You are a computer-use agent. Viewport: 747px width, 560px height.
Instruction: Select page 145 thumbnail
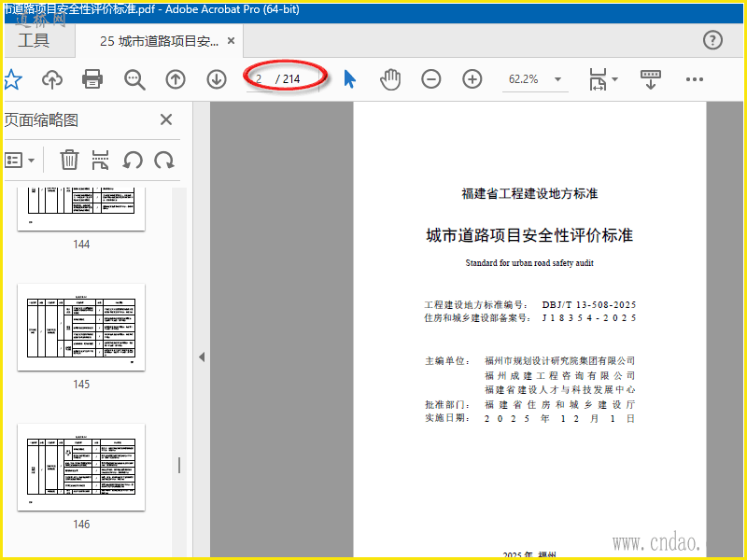pyautogui.click(x=81, y=328)
